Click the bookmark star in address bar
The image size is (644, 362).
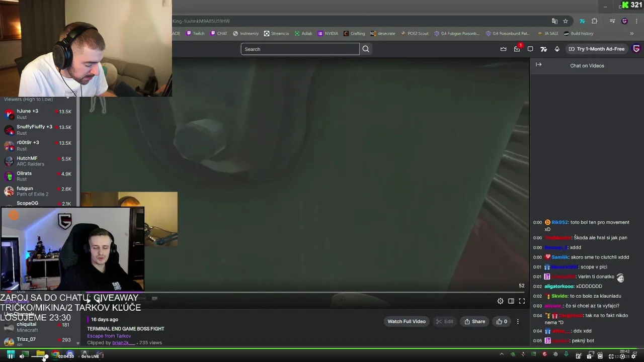click(x=566, y=21)
